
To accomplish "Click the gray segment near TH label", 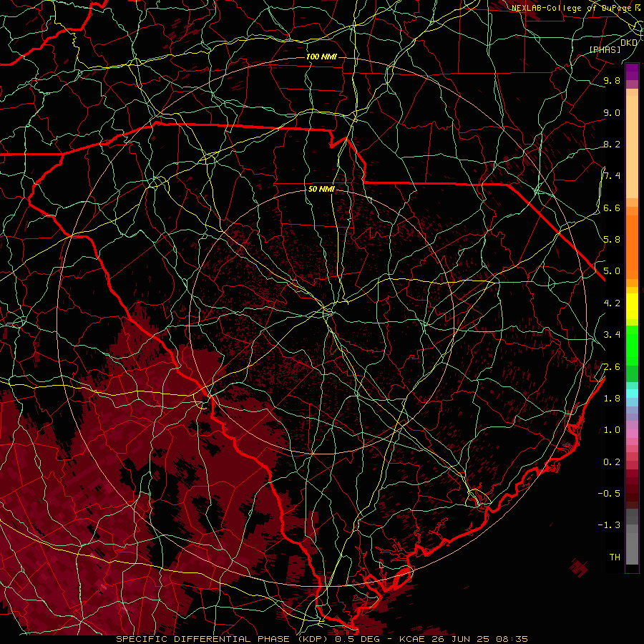I will pyautogui.click(x=632, y=548).
